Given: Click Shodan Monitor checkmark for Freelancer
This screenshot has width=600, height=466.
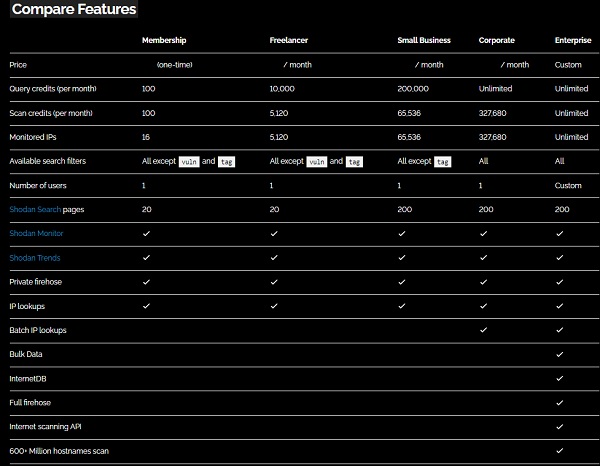Looking at the screenshot, I should [x=274, y=233].
